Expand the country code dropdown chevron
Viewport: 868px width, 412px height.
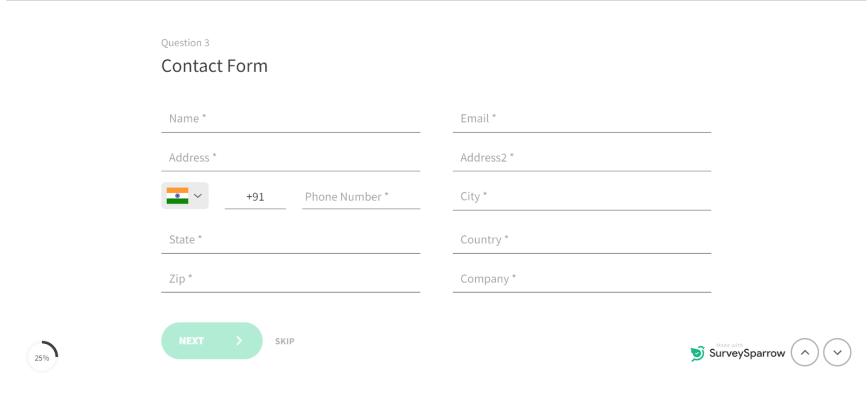[x=198, y=196]
